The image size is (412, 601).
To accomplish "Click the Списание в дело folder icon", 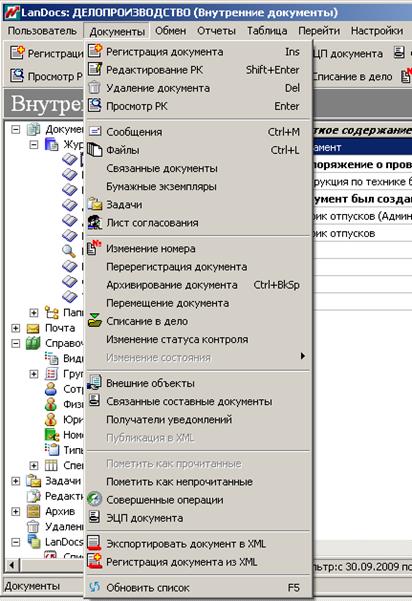I will [x=95, y=320].
